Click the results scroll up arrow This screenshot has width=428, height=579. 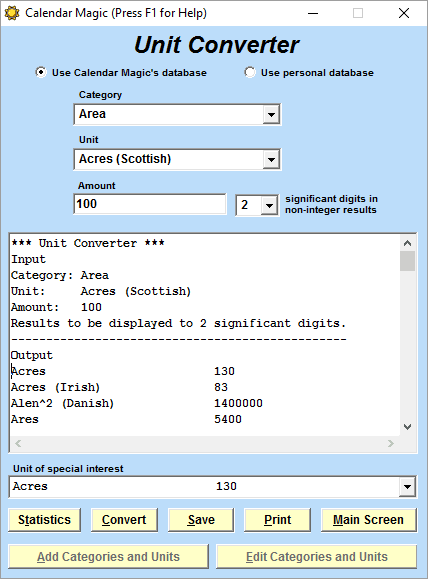(x=407, y=243)
